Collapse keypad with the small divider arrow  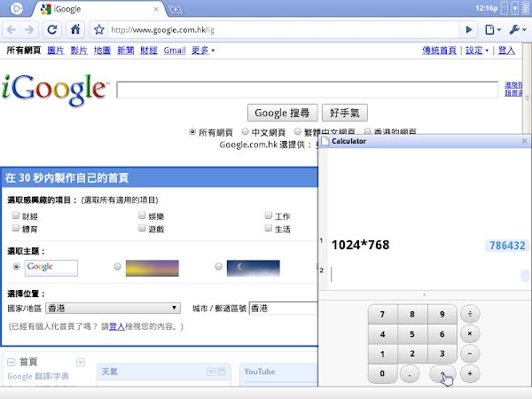(424, 294)
